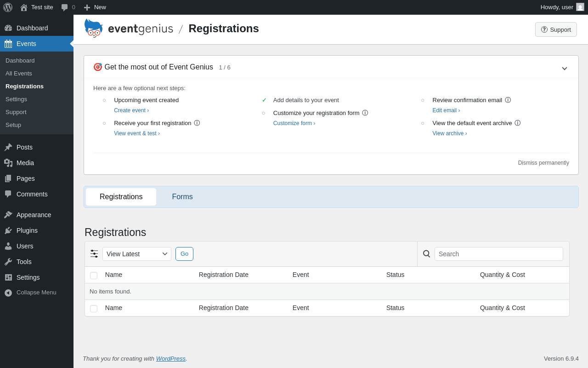Open the Howdy, user account menu
The width and height of the screenshot is (588, 368).
tap(562, 7)
